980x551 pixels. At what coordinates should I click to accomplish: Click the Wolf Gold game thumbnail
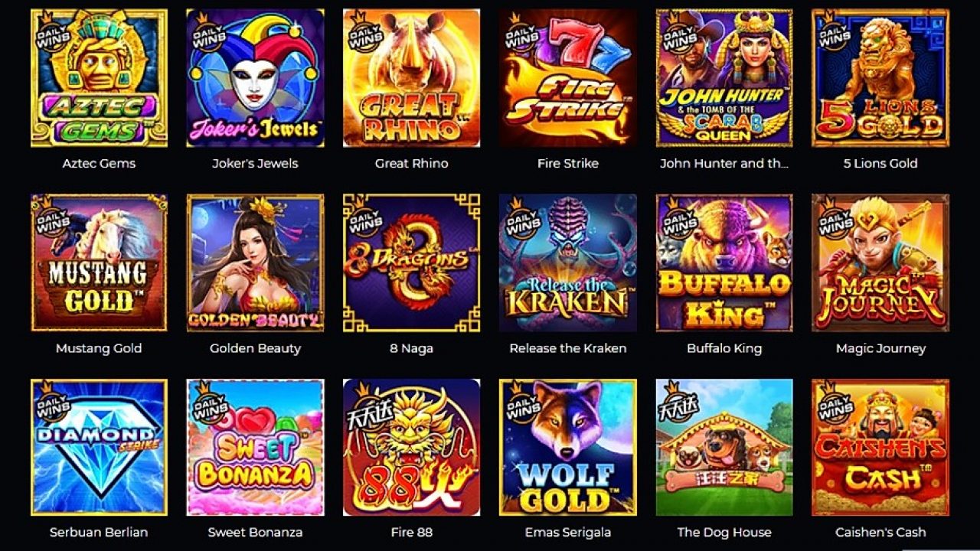(x=568, y=448)
